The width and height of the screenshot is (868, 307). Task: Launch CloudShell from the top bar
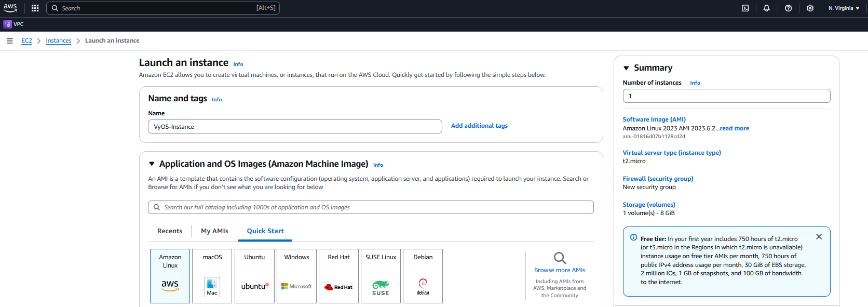(x=745, y=8)
